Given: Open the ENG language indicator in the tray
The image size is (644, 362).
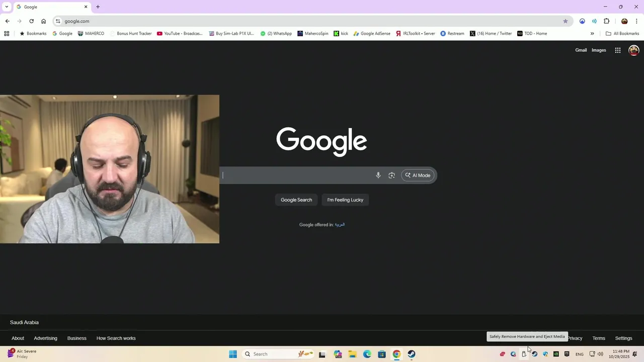Looking at the screenshot, I should point(580,354).
